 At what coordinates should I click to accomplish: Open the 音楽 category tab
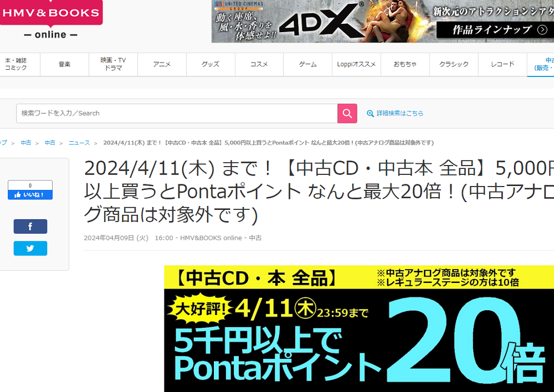click(65, 64)
